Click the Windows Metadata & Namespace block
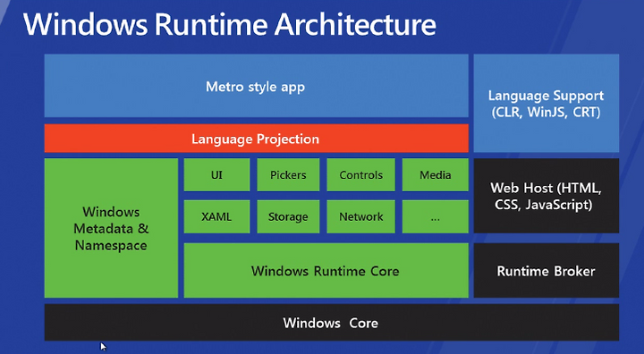Viewport: 644px width, 354px height. tap(111, 228)
